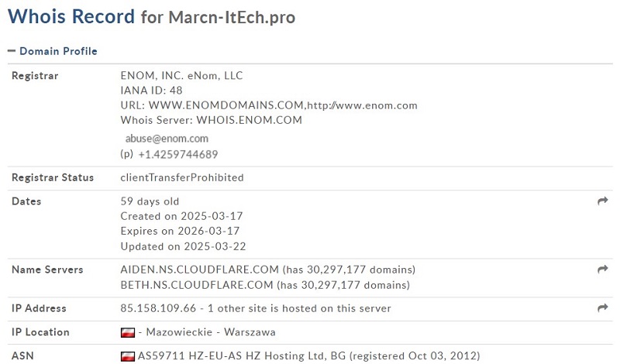Click the flag icon in ASN row
Screen dimensions: 620x364
(x=128, y=356)
